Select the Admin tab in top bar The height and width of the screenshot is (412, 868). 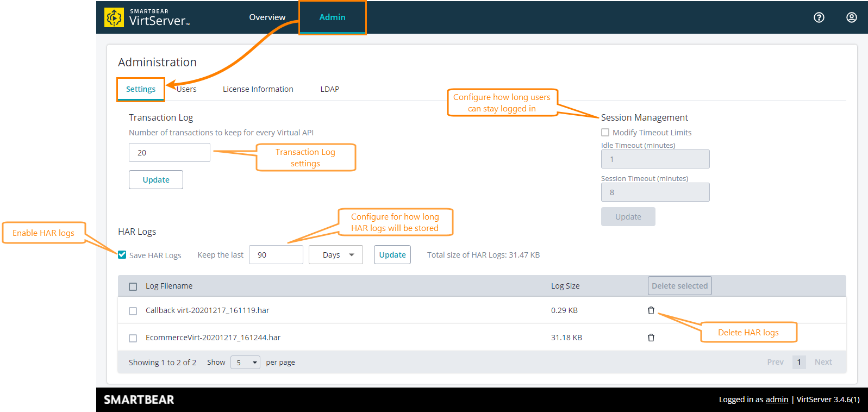333,17
